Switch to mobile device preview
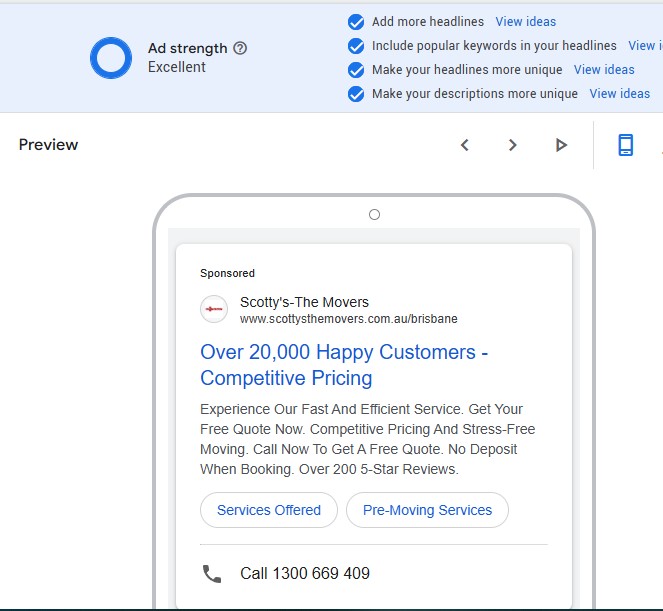 click(626, 145)
